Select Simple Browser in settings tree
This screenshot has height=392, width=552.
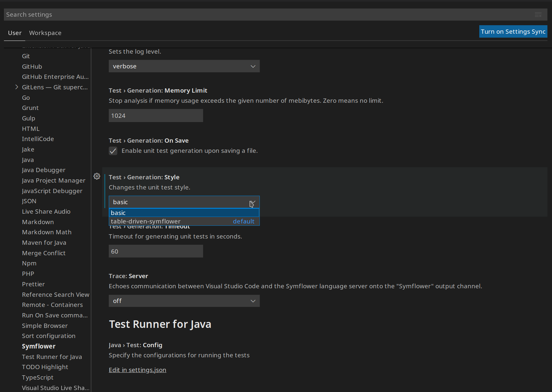point(45,326)
